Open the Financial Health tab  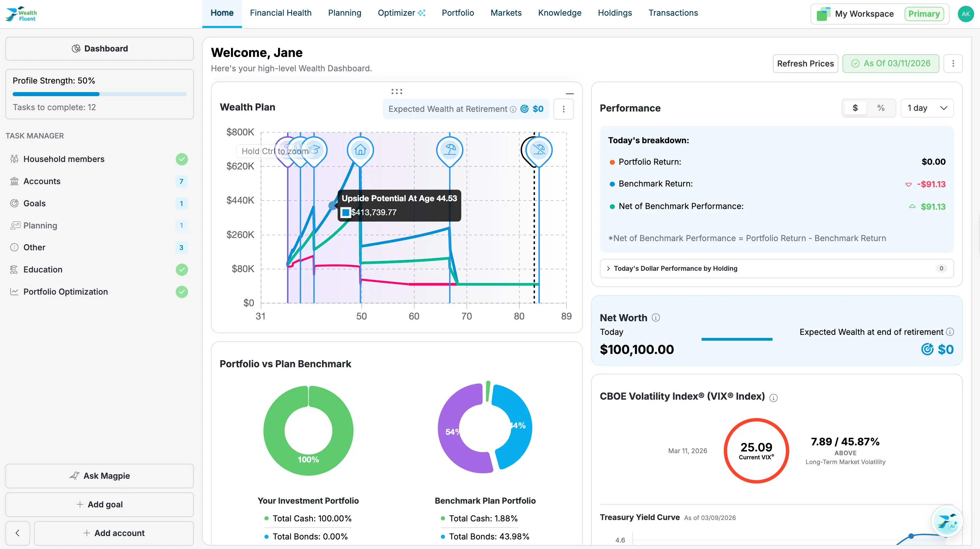(x=280, y=13)
